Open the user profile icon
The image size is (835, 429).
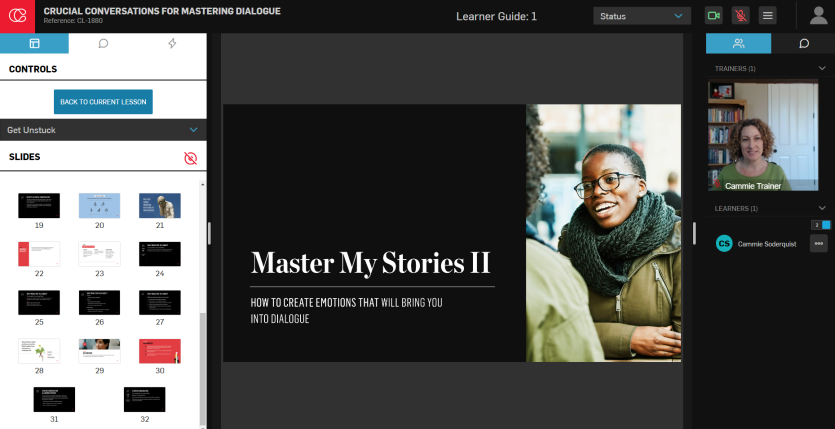(x=817, y=16)
